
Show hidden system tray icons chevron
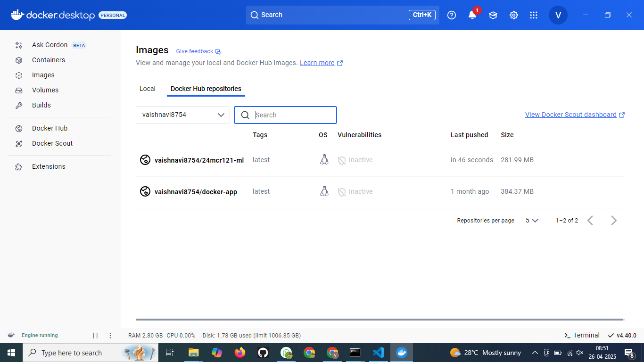[535, 353]
